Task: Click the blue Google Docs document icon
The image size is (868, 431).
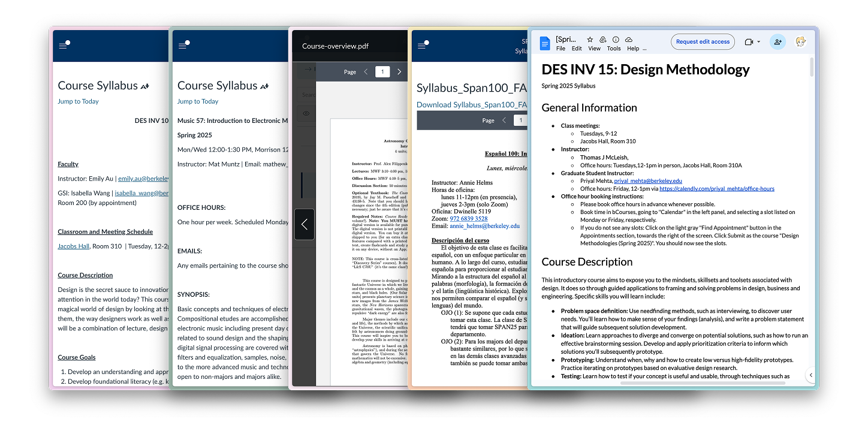Action: 544,42
